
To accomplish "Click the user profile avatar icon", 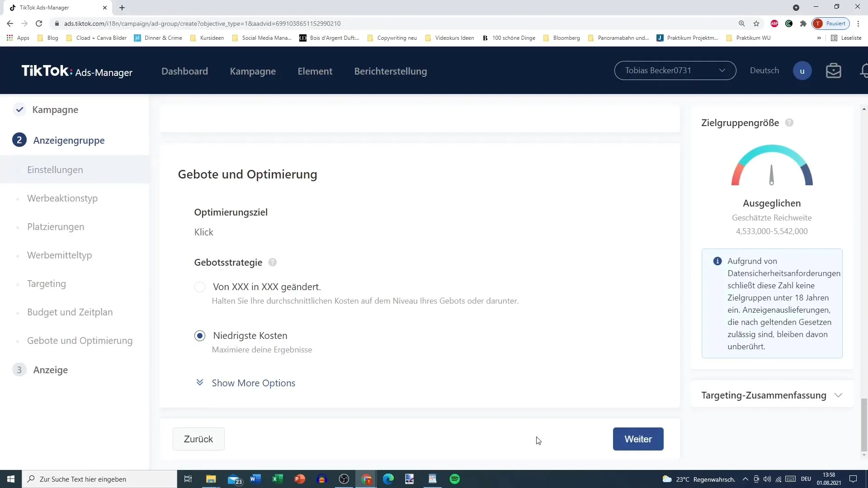I will pos(803,70).
